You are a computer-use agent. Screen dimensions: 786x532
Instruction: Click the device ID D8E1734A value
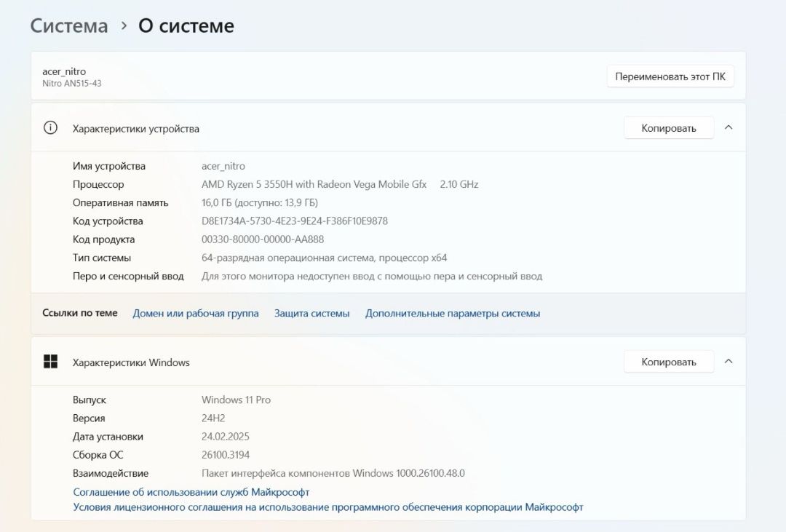coord(295,221)
